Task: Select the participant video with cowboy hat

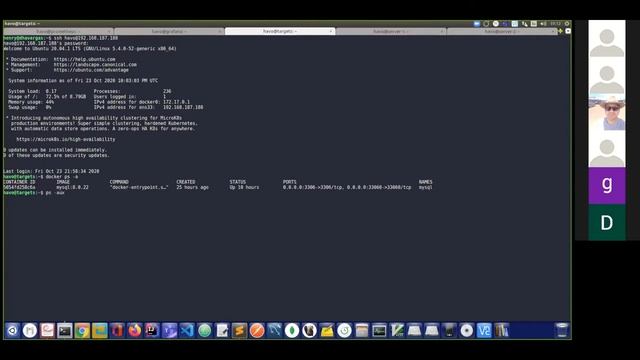Action: [607, 112]
